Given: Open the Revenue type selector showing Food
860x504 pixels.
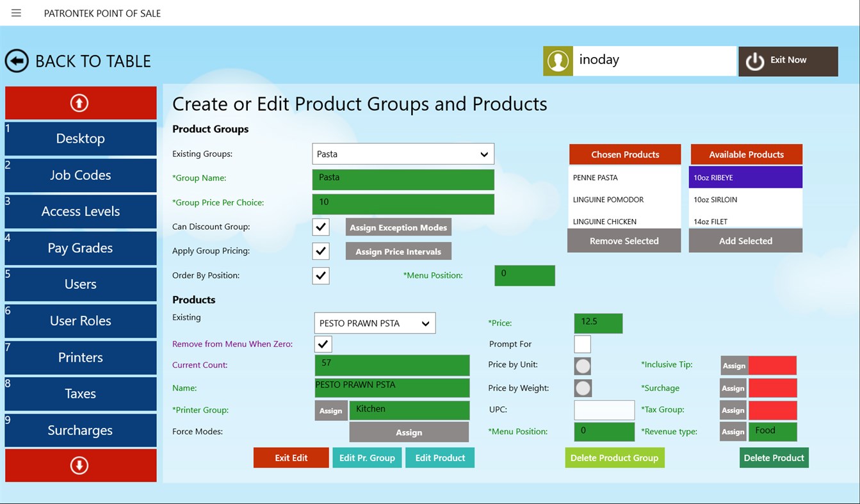Looking at the screenshot, I should (x=773, y=431).
